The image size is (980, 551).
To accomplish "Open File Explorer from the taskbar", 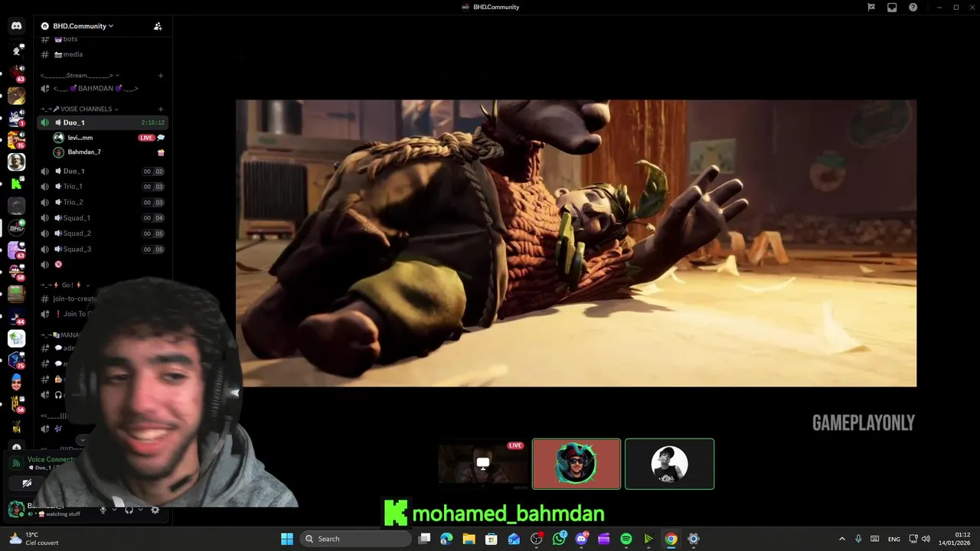I will [469, 539].
